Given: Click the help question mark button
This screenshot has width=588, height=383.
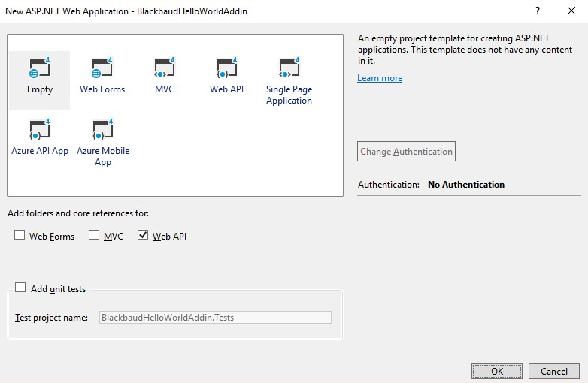Looking at the screenshot, I should (537, 11).
